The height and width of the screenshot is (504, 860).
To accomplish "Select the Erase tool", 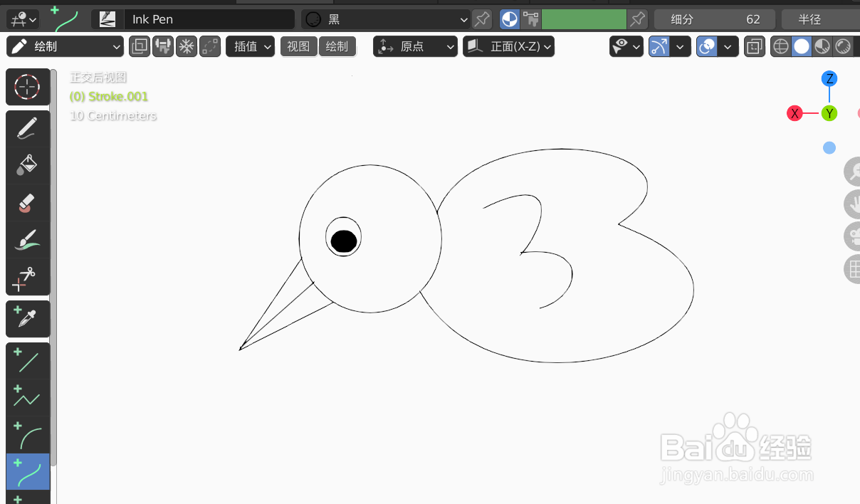I will coord(28,202).
